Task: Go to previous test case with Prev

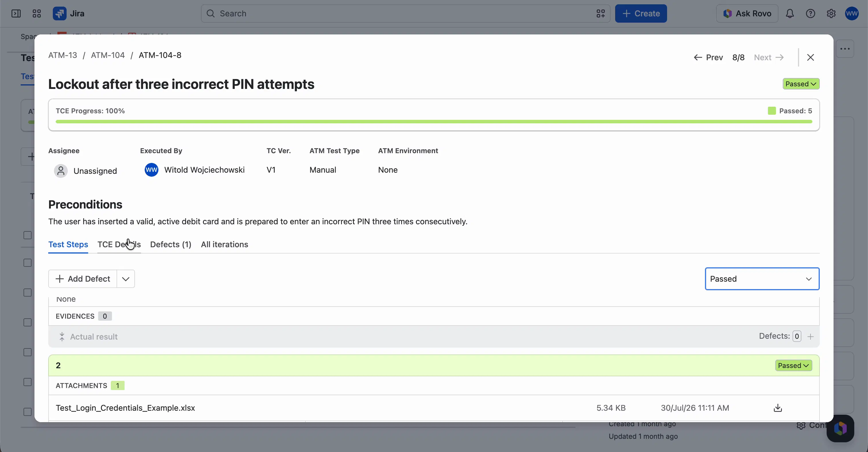Action: point(708,58)
